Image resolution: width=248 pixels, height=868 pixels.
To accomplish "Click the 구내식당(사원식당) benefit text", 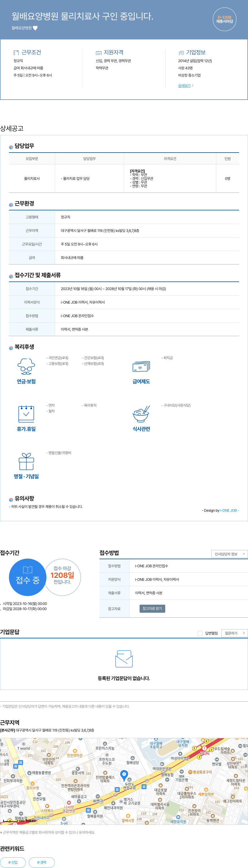I will click(176, 405).
